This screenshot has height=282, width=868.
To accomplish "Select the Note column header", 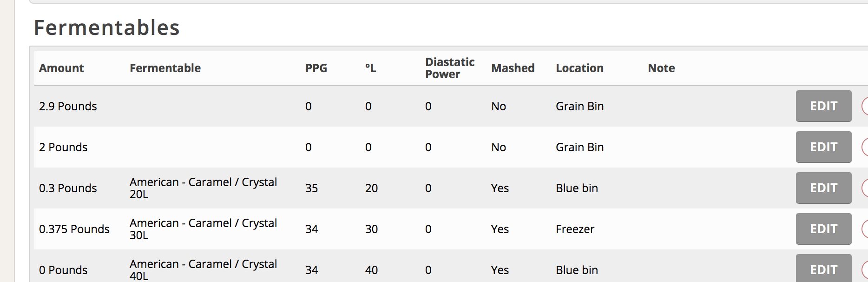I will coord(661,68).
